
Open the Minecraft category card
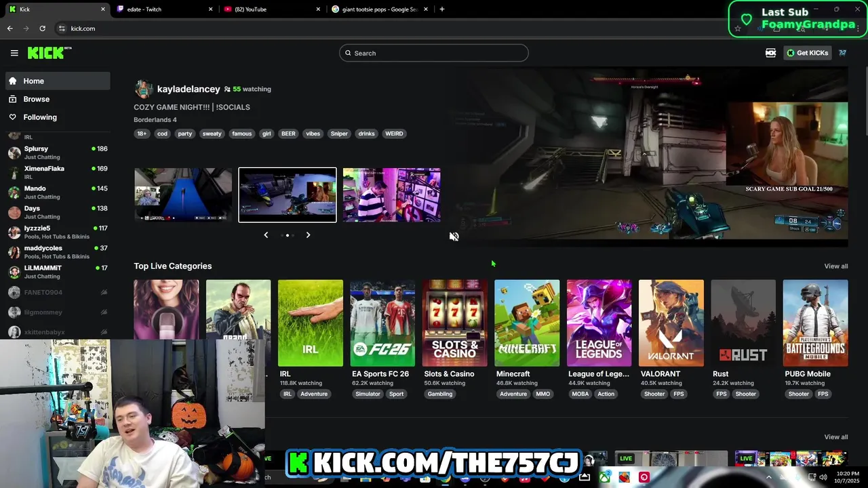(527, 323)
